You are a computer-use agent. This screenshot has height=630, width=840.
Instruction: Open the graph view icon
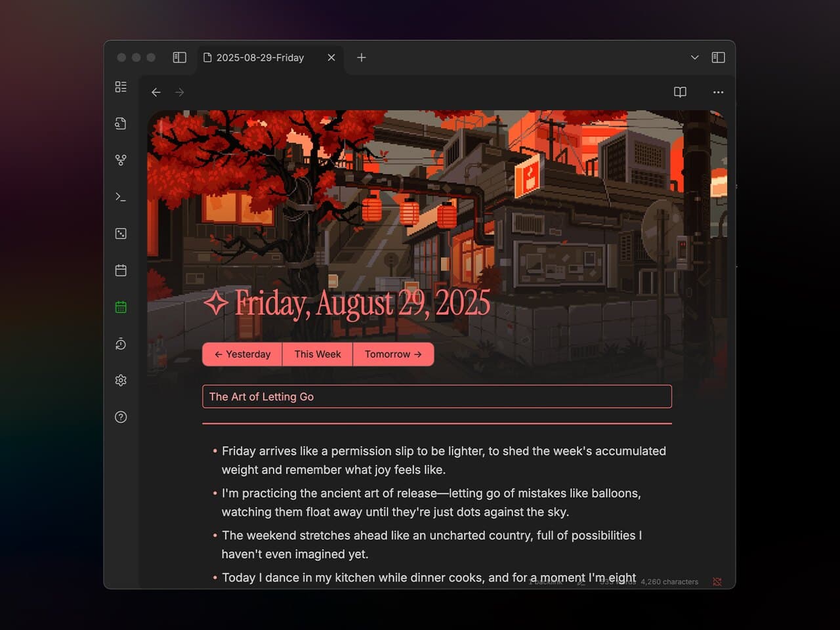(x=121, y=160)
